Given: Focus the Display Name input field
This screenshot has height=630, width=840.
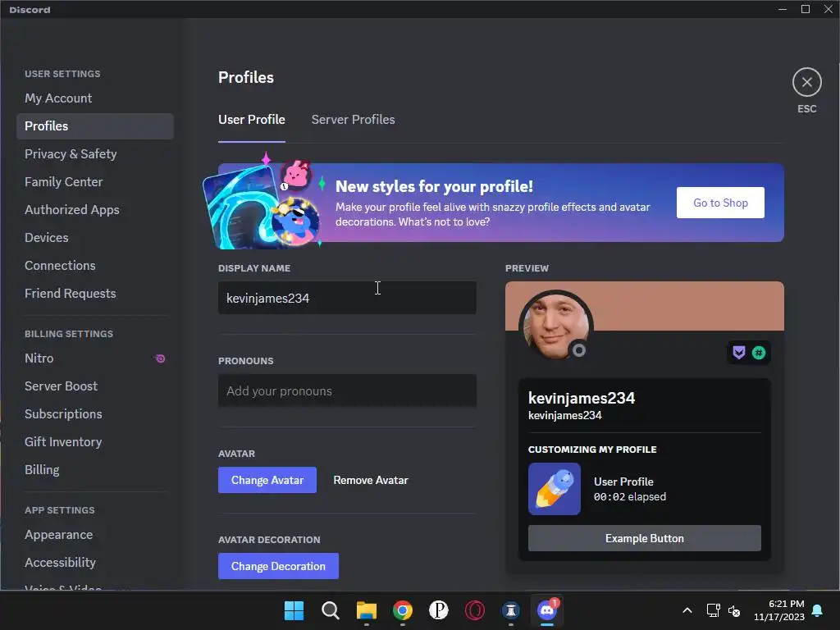Looking at the screenshot, I should 347,298.
